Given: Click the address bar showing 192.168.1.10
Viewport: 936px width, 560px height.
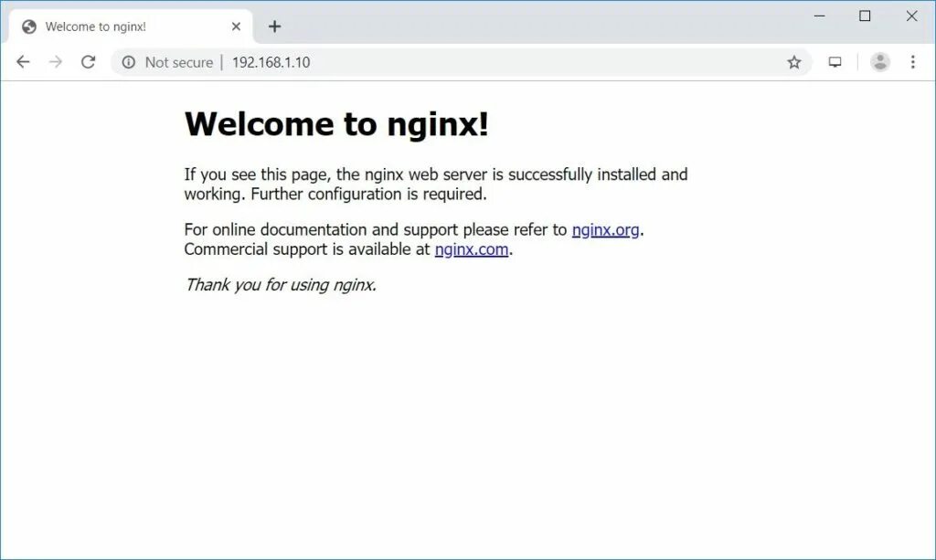Looking at the screenshot, I should coord(462,62).
